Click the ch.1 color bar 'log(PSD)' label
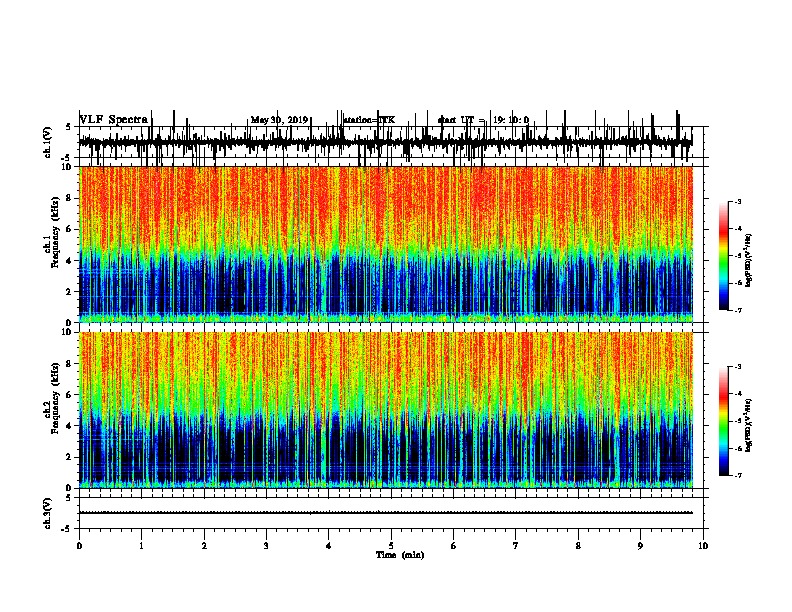Viewport: 792px width, 612px height. tap(748, 260)
